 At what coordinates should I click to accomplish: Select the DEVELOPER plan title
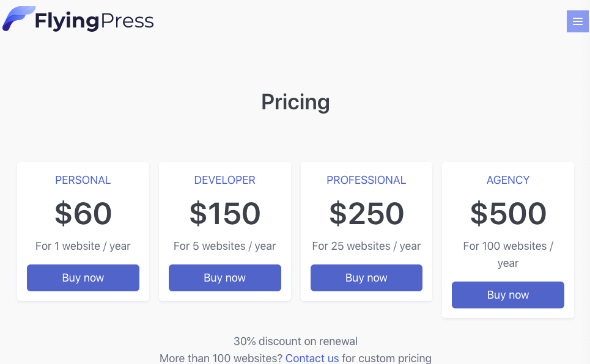click(224, 180)
